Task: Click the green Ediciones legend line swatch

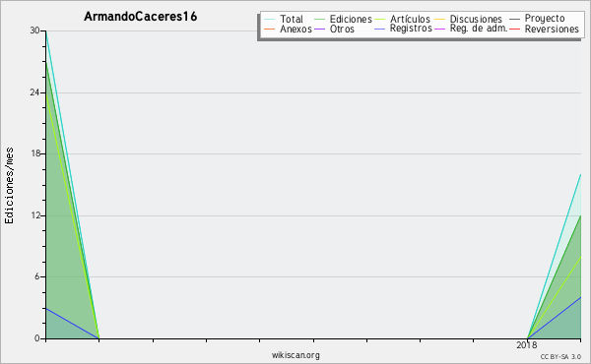Action: 319,20
